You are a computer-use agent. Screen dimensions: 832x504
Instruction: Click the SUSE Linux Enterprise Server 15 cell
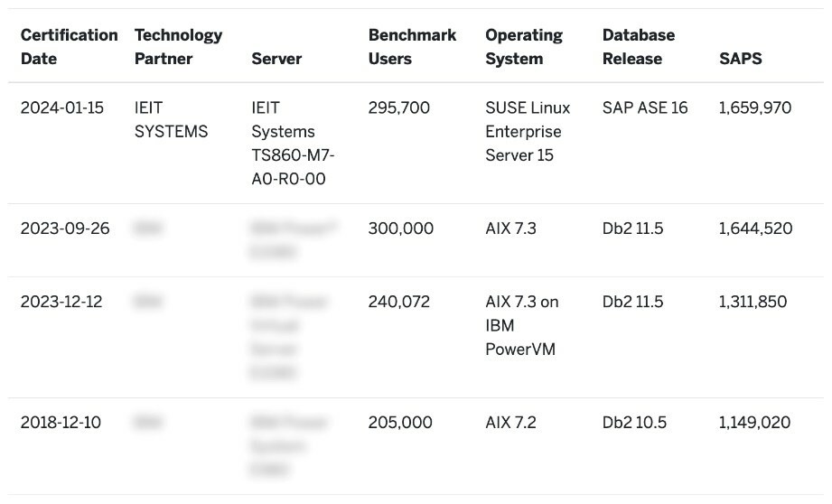pyautogui.click(x=528, y=132)
